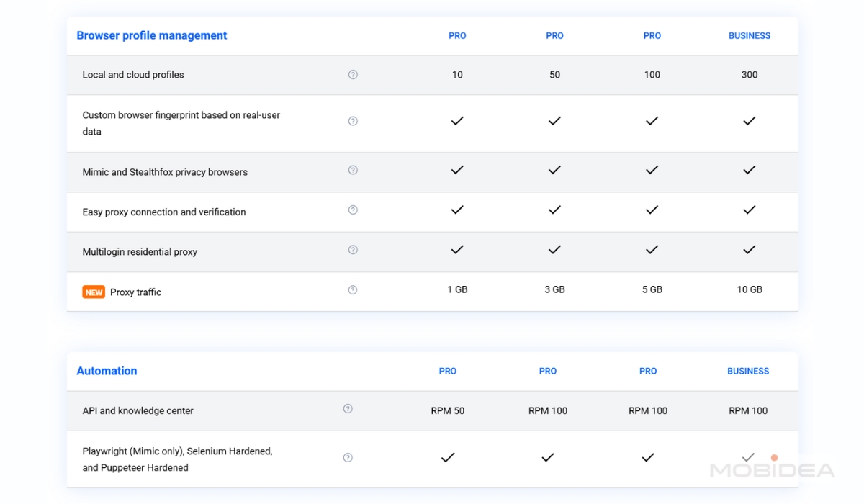Click the question mark near Mimic and Stealthfox browsers
The height and width of the screenshot is (504, 864).
click(x=352, y=170)
